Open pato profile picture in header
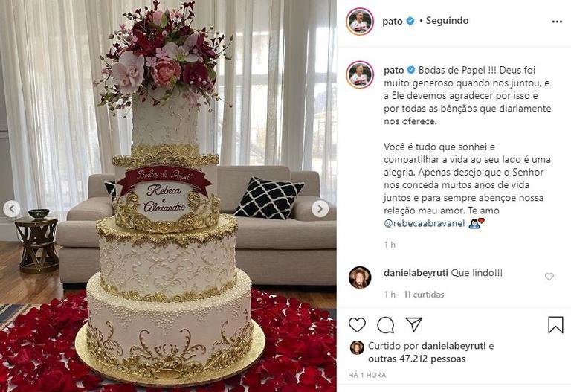The width and height of the screenshot is (571, 392). point(360,21)
